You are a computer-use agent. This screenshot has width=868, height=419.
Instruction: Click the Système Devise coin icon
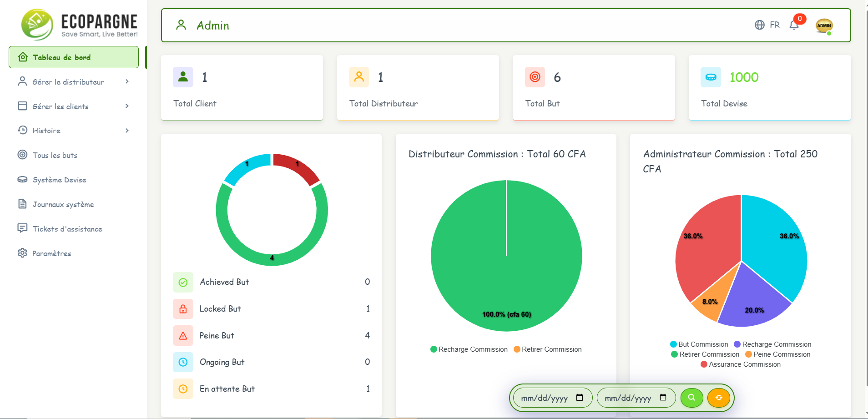23,180
